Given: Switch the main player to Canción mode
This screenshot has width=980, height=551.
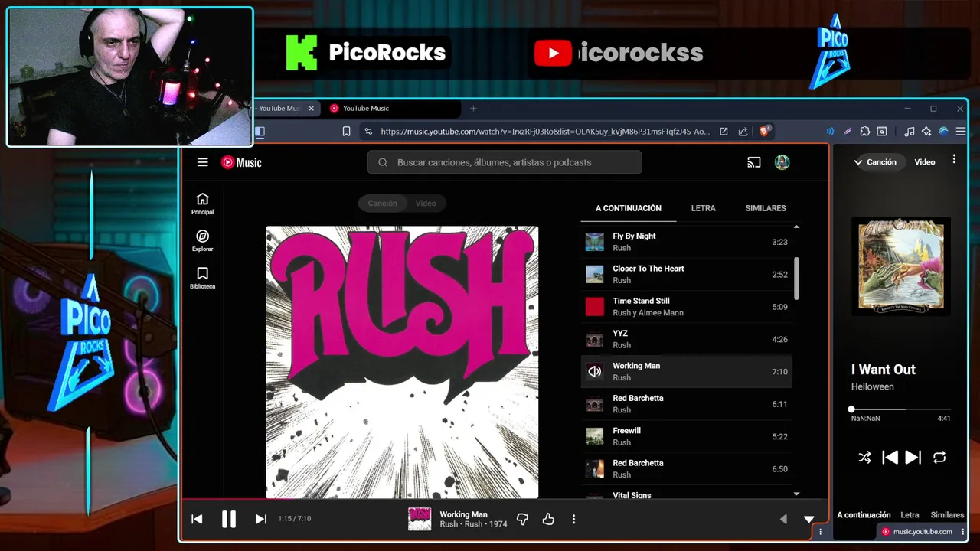Looking at the screenshot, I should [x=382, y=203].
